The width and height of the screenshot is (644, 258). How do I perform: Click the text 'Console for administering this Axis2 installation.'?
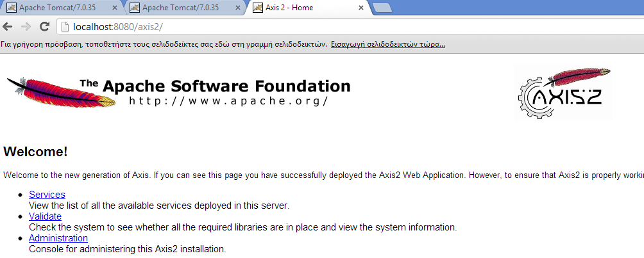127,248
